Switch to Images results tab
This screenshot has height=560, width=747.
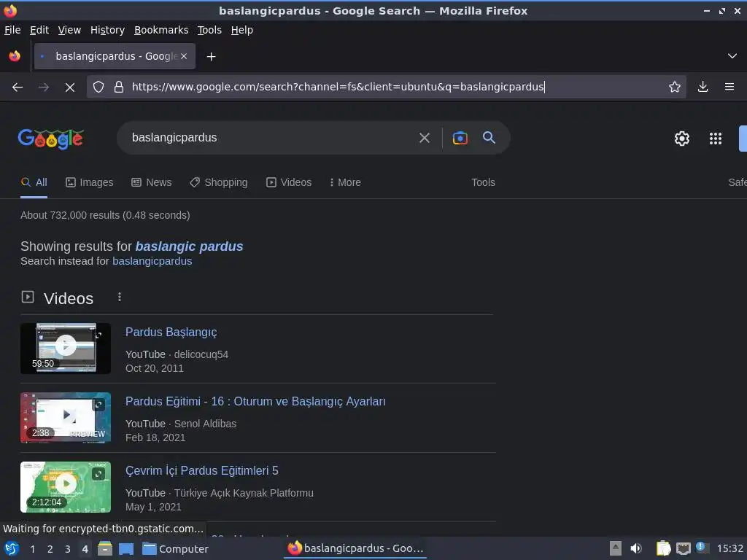tap(90, 182)
